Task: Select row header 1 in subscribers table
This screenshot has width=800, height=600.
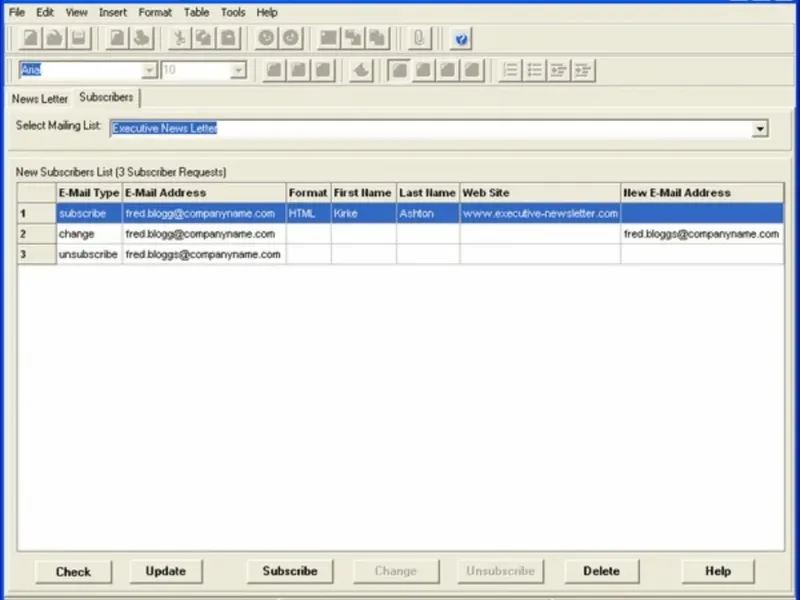Action: tap(36, 213)
